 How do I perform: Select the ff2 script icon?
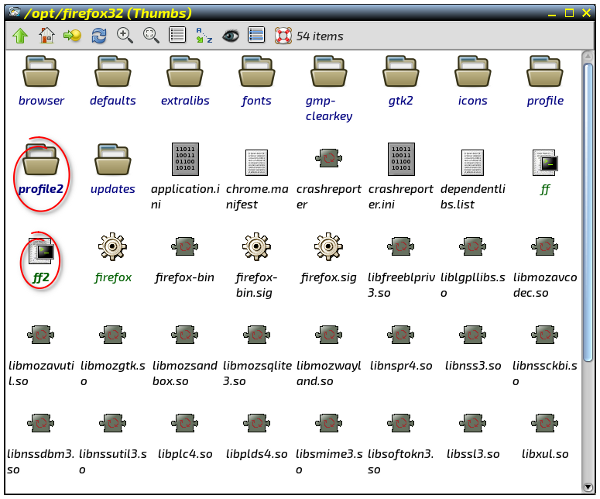[41, 251]
